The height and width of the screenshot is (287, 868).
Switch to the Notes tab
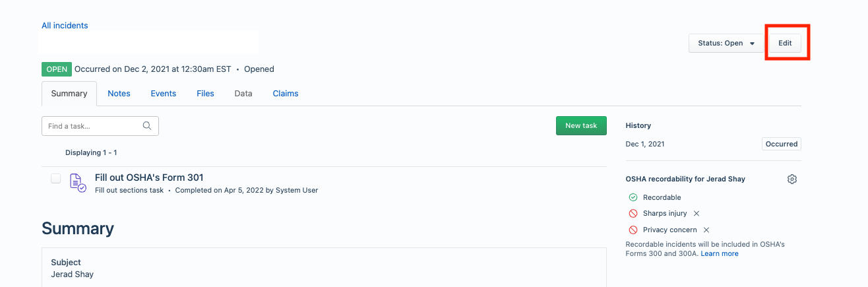coord(119,94)
